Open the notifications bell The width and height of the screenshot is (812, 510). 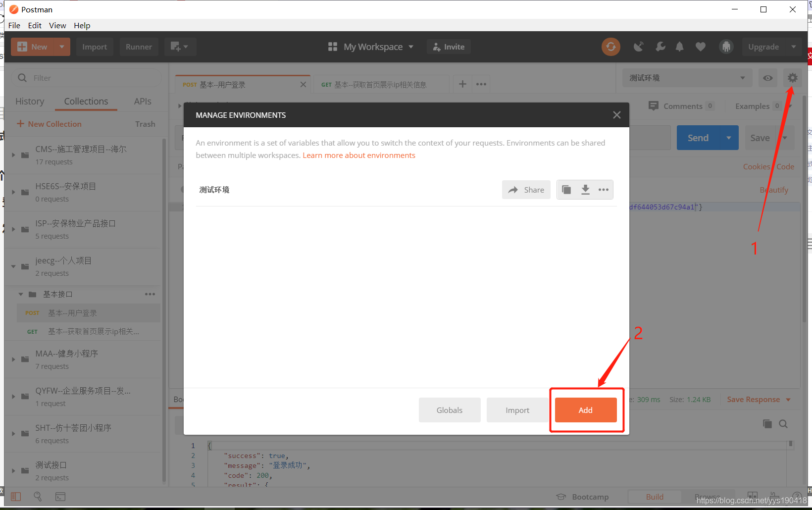(680, 47)
